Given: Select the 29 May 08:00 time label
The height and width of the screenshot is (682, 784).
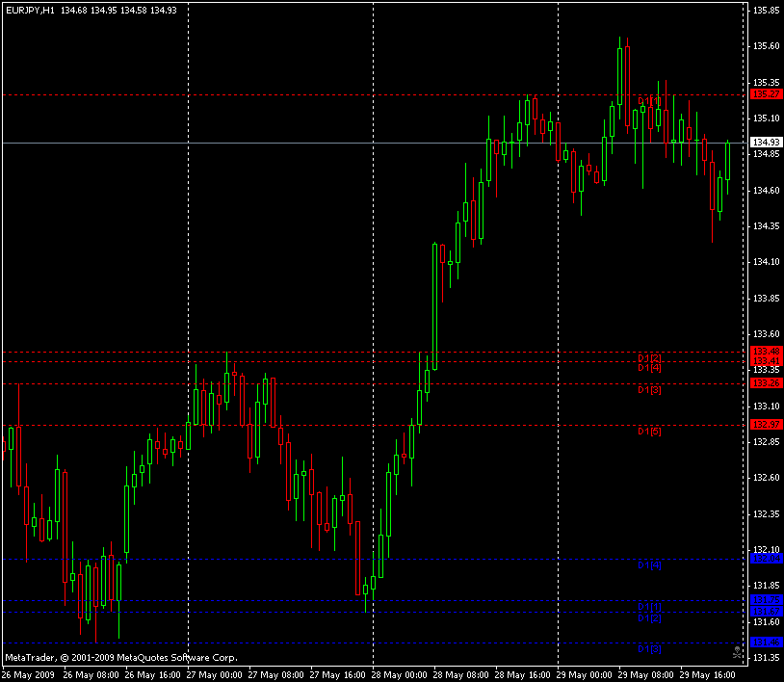Looking at the screenshot, I should pyautogui.click(x=646, y=675).
